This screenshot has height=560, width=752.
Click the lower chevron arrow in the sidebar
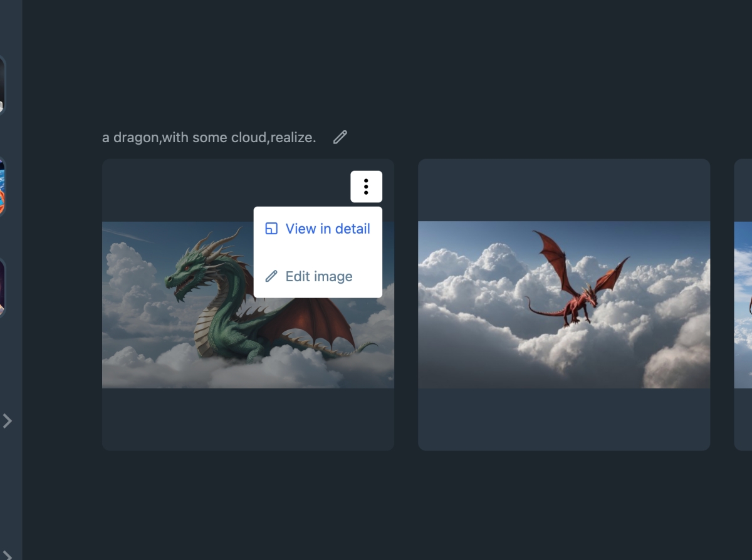8,554
